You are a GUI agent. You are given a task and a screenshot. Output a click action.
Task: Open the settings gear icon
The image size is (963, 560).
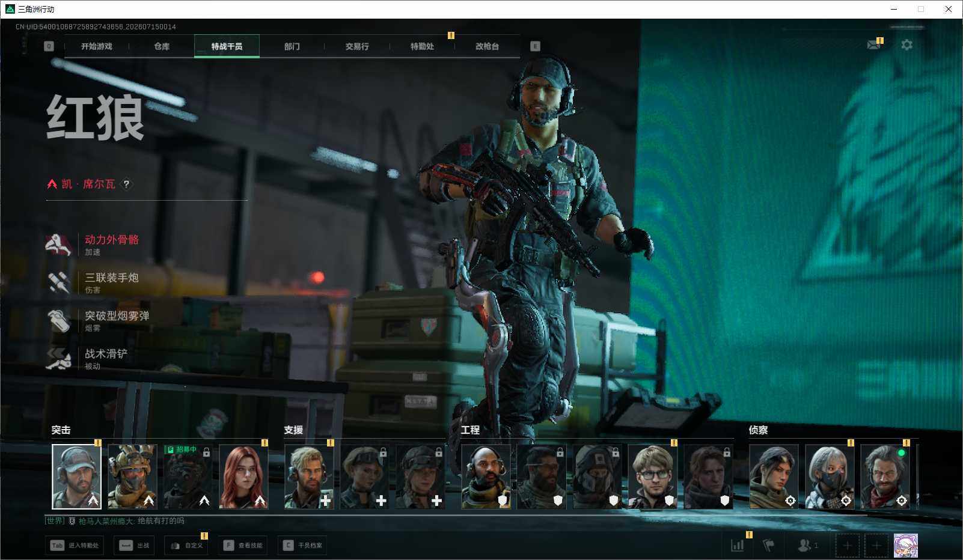coord(906,45)
